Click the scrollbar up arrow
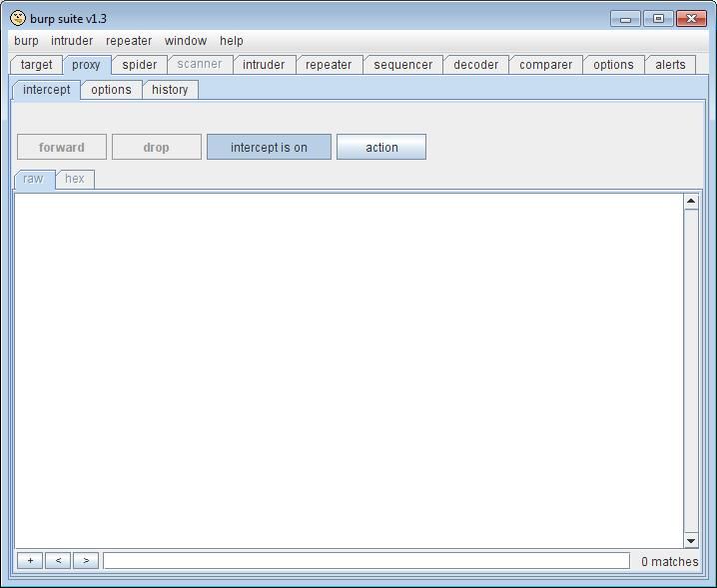This screenshot has height=588, width=717. 690,202
